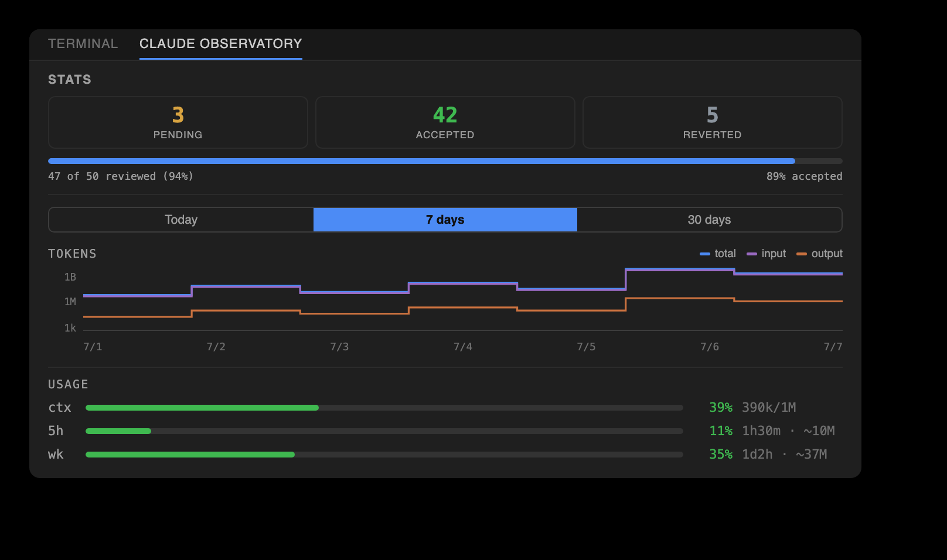Click the "89% accepted" text
The height and width of the screenshot is (560, 947).
(x=805, y=176)
